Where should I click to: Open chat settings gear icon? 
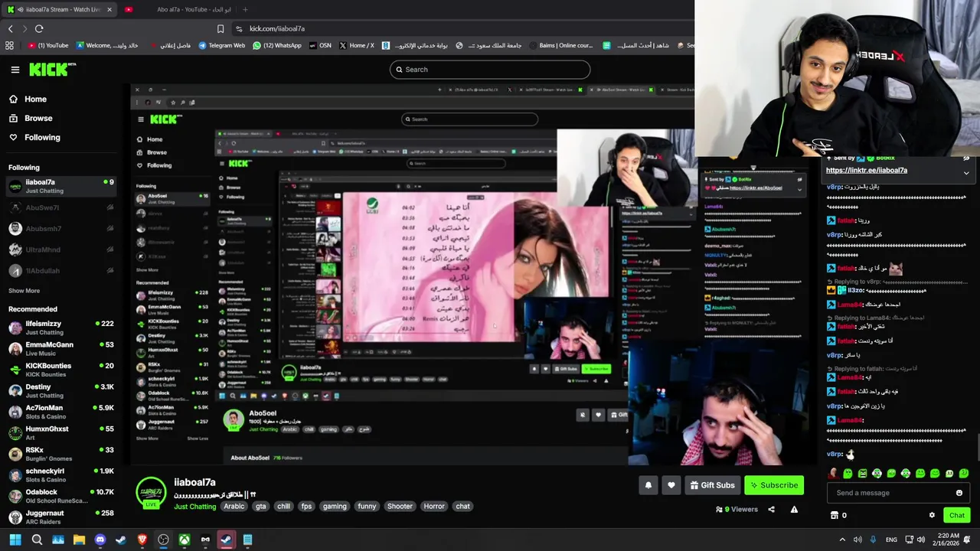(x=932, y=515)
